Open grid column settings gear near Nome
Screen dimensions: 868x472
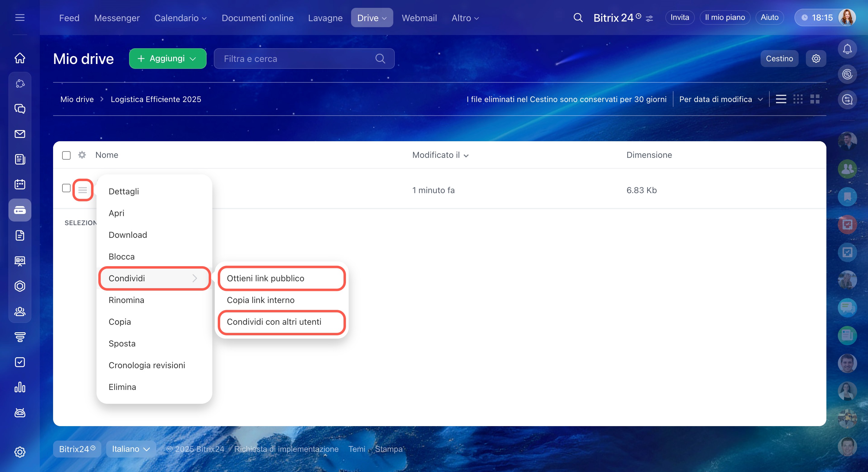(82, 155)
